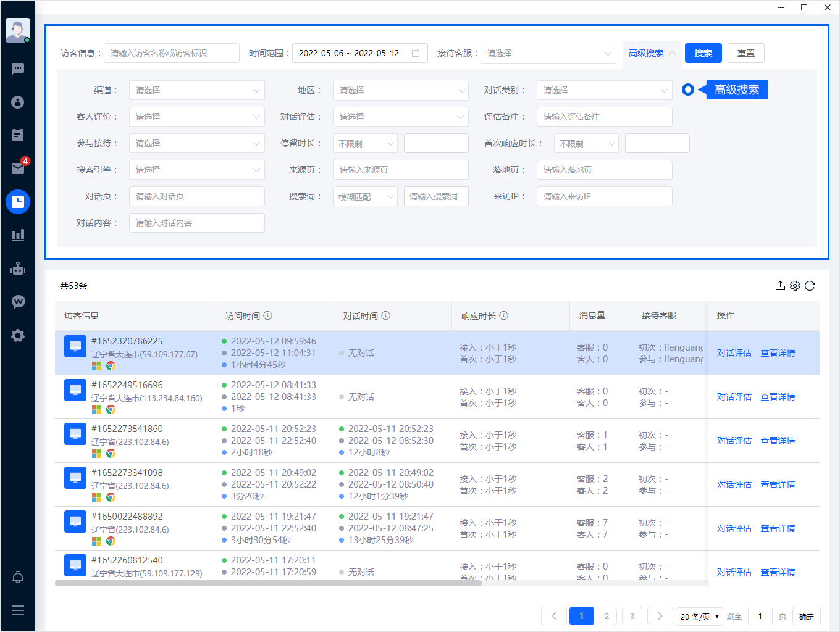Open table column settings gear icon
Viewport: 840px width, 632px height.
(795, 286)
